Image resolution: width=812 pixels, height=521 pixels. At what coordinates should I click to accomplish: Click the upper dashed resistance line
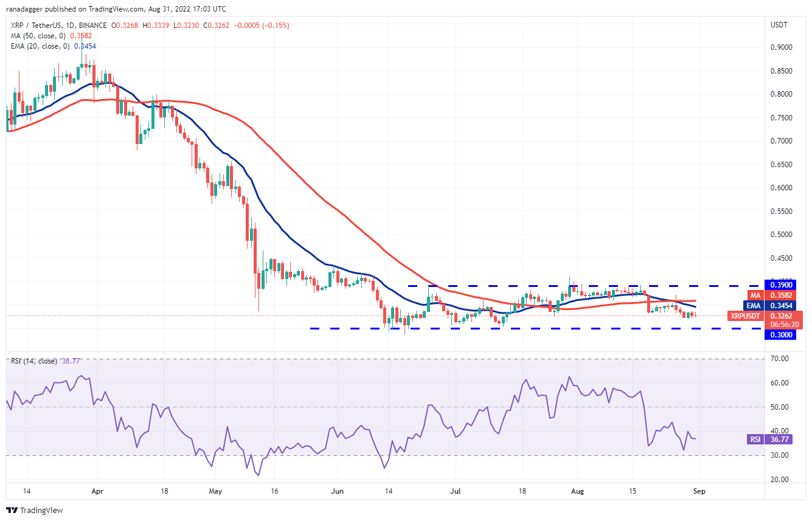(547, 285)
